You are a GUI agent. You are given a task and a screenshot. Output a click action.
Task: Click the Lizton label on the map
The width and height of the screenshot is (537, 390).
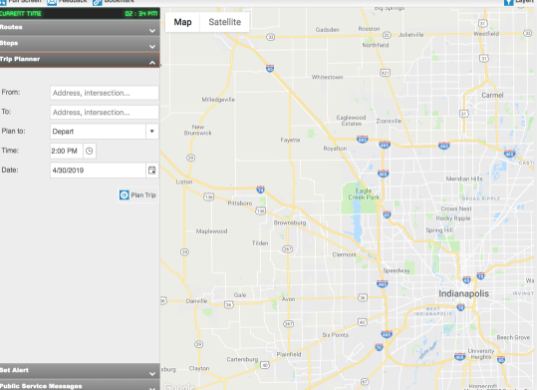click(184, 182)
